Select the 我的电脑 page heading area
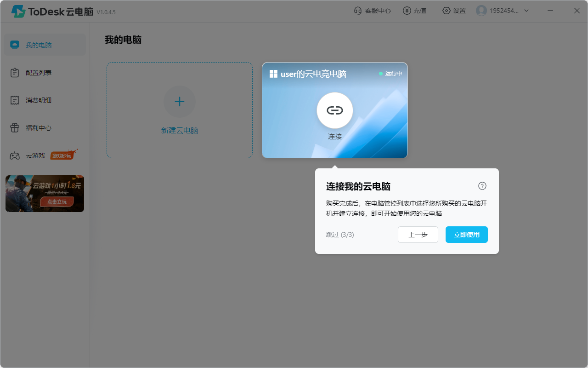The height and width of the screenshot is (368, 588). (123, 40)
